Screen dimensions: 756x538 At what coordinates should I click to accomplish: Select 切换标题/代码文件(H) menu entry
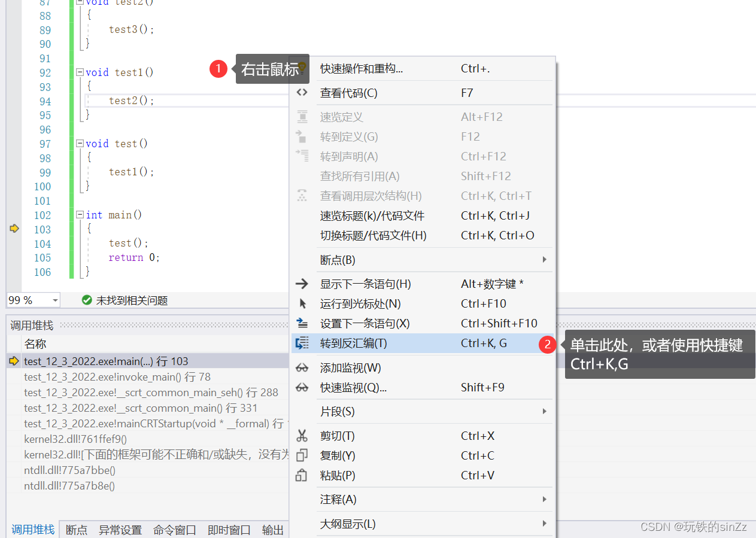coord(423,235)
